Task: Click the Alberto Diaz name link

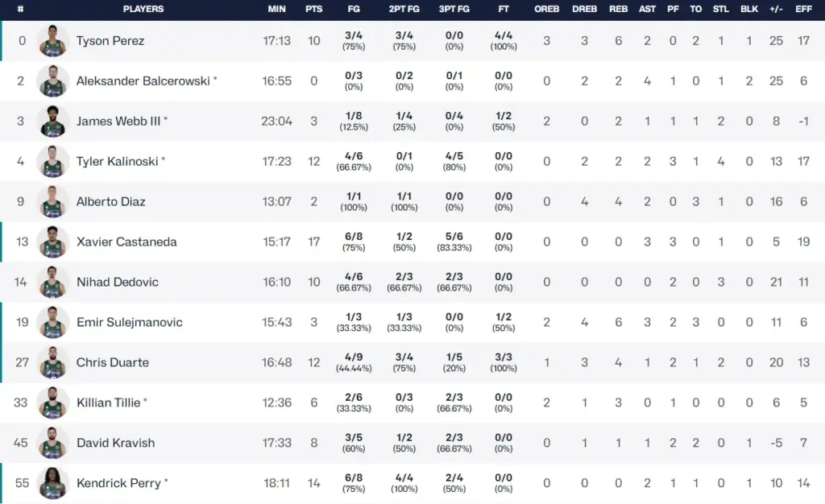Action: click(111, 201)
